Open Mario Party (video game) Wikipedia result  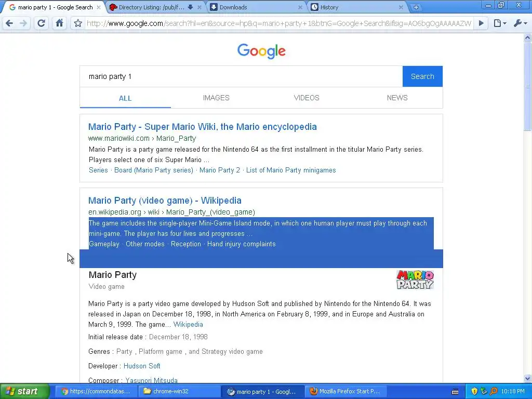(165, 201)
